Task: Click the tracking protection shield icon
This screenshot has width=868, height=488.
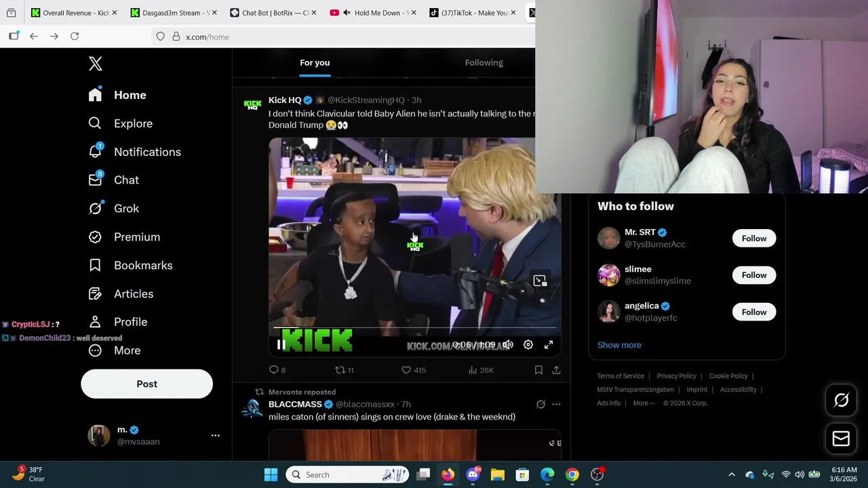Action: (161, 37)
